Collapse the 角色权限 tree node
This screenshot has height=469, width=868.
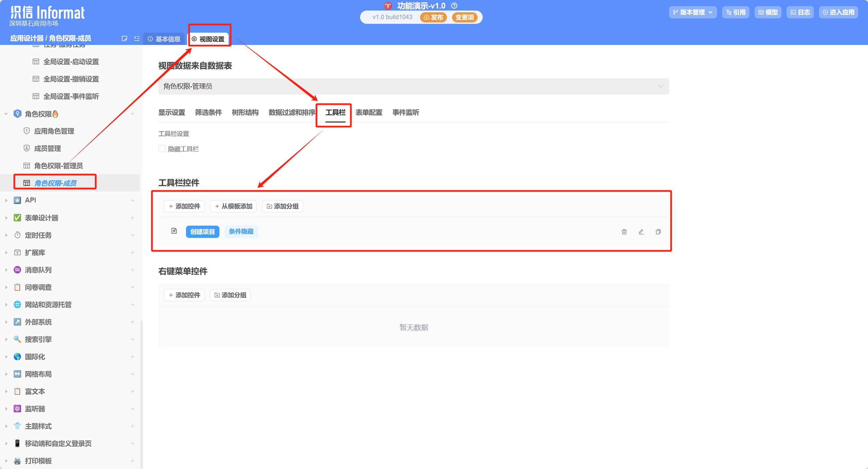coord(6,114)
